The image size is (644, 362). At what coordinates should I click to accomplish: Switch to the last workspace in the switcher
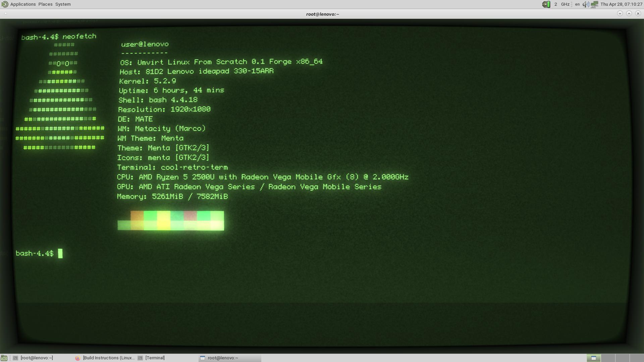(x=637, y=358)
